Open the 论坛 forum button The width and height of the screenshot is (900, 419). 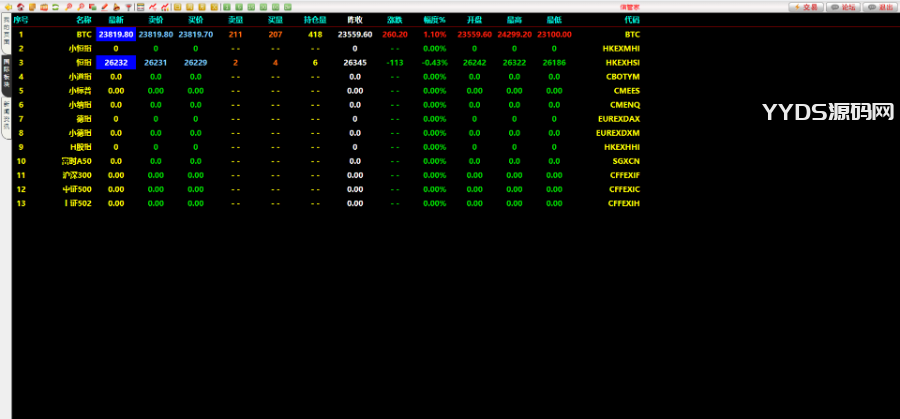(x=843, y=7)
